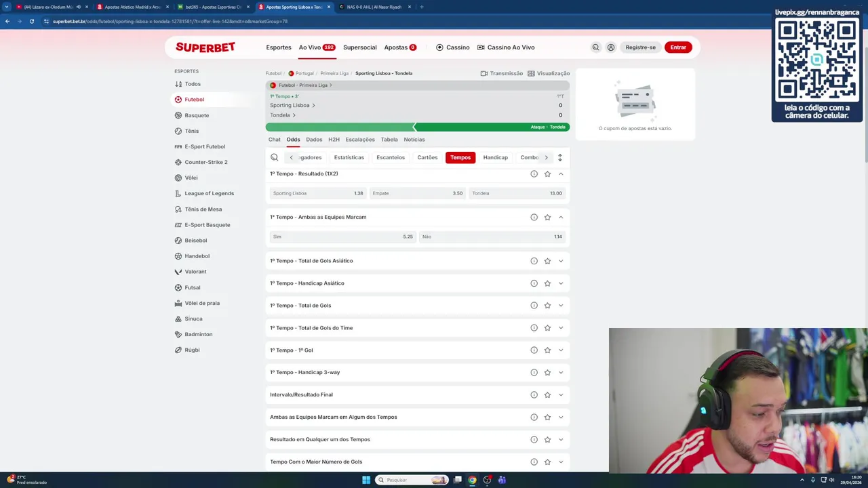Image resolution: width=868 pixels, height=488 pixels.
Task: Open the Tabela tab
Action: 389,140
